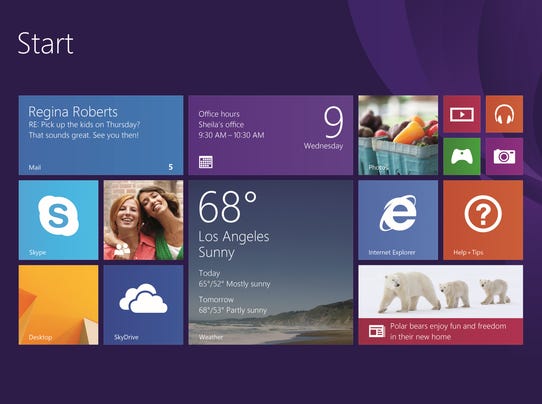Open calendar tile showing Office hours
Image resolution: width=542 pixels, height=404 pixels.
click(271, 135)
